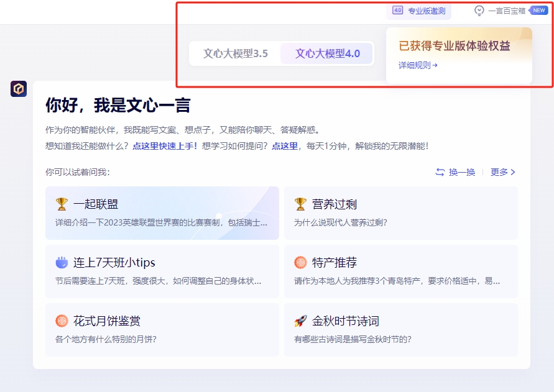
Task: Open 详细规则 link in the benefits card
Action: [418, 65]
